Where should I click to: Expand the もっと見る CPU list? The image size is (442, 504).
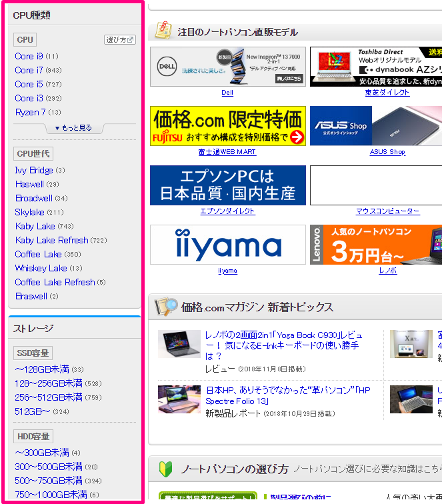click(75, 128)
